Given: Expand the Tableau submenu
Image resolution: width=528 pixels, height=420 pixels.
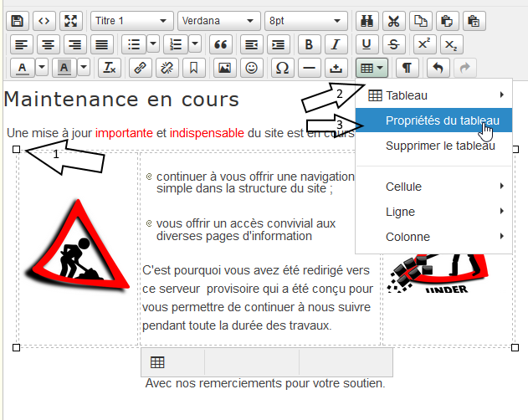Looking at the screenshot, I should point(434,95).
